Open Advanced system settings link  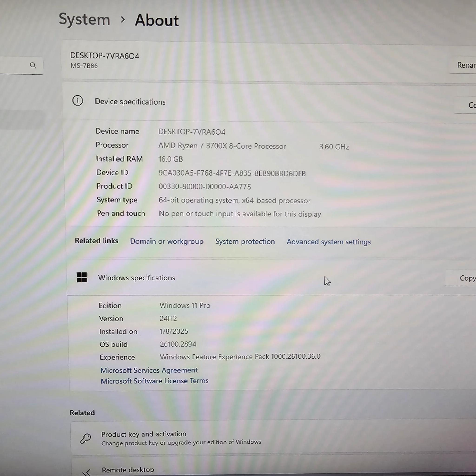click(329, 242)
